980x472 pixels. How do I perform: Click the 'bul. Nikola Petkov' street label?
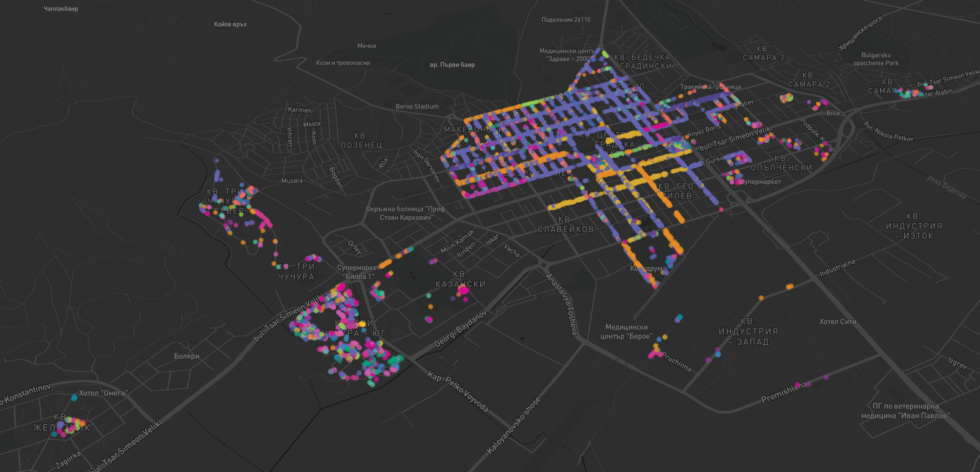tap(889, 131)
